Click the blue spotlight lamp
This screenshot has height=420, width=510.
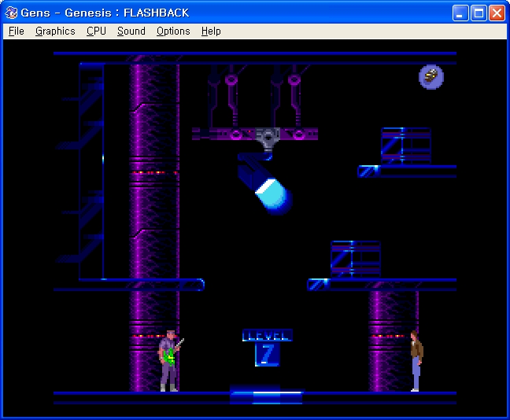267,190
